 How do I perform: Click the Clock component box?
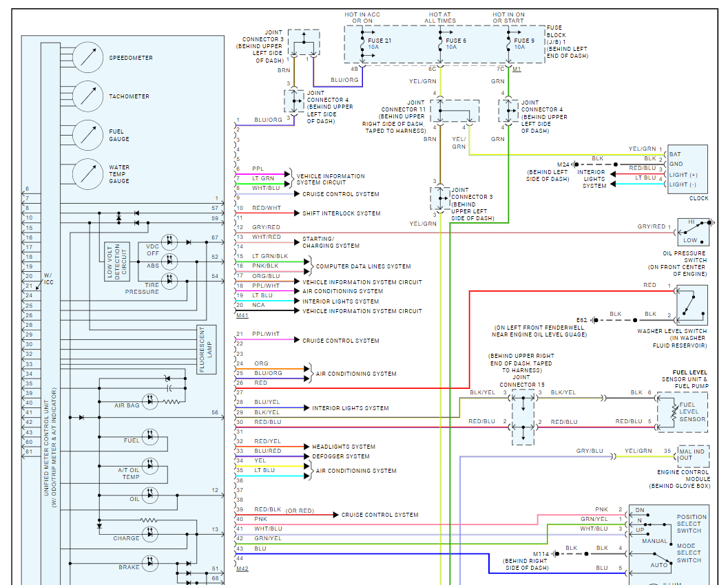tap(687, 169)
